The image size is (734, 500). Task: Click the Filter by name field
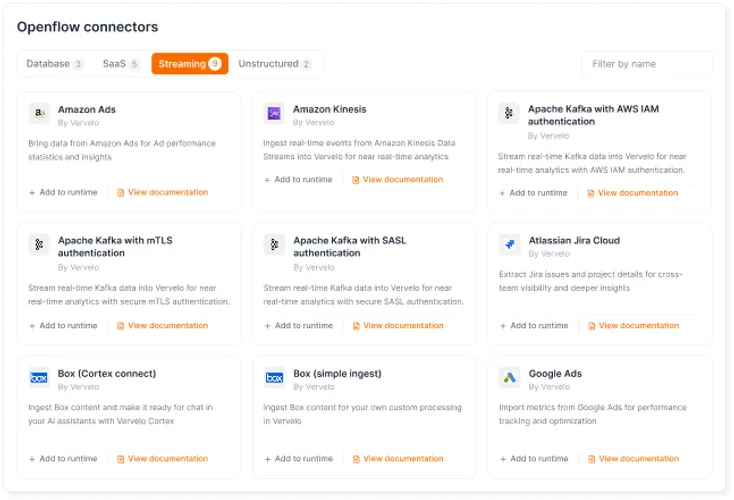tap(647, 64)
